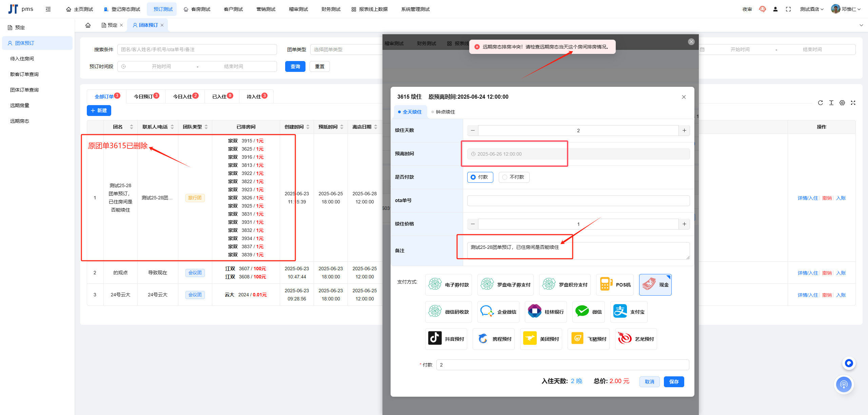Click the 保存 button

(673, 381)
